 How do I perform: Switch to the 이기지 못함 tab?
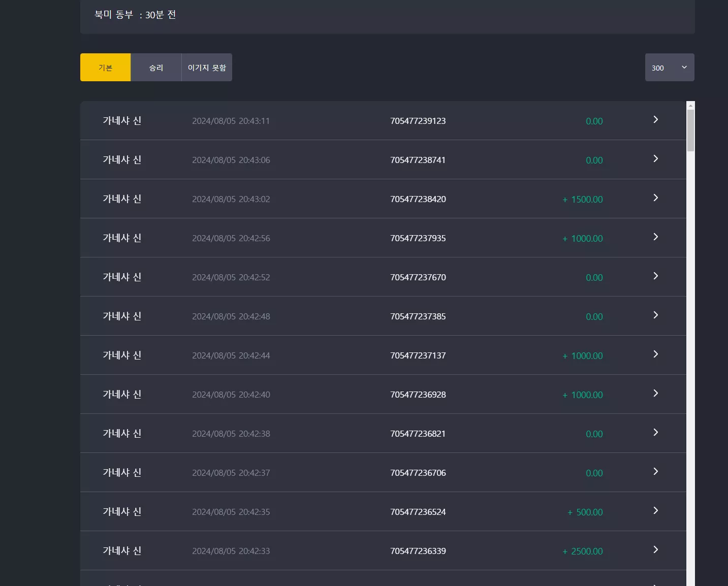point(207,68)
